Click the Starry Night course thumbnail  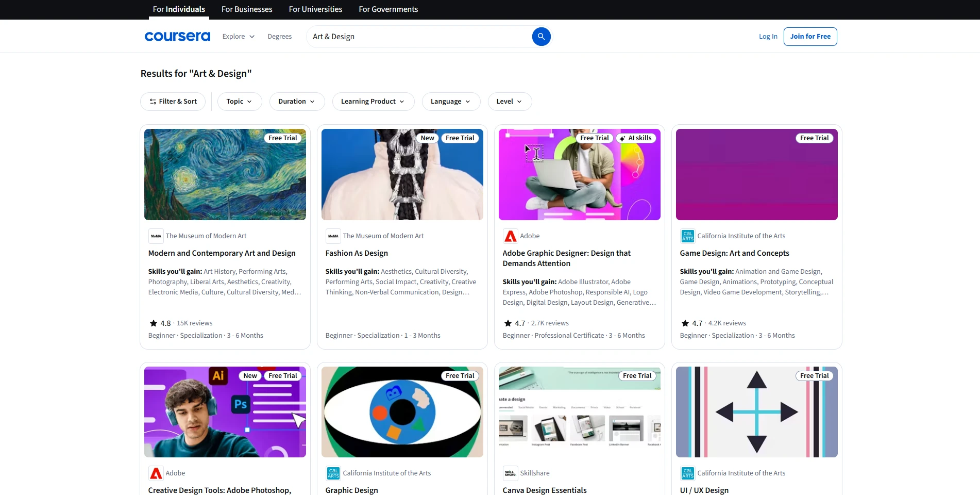click(x=225, y=174)
